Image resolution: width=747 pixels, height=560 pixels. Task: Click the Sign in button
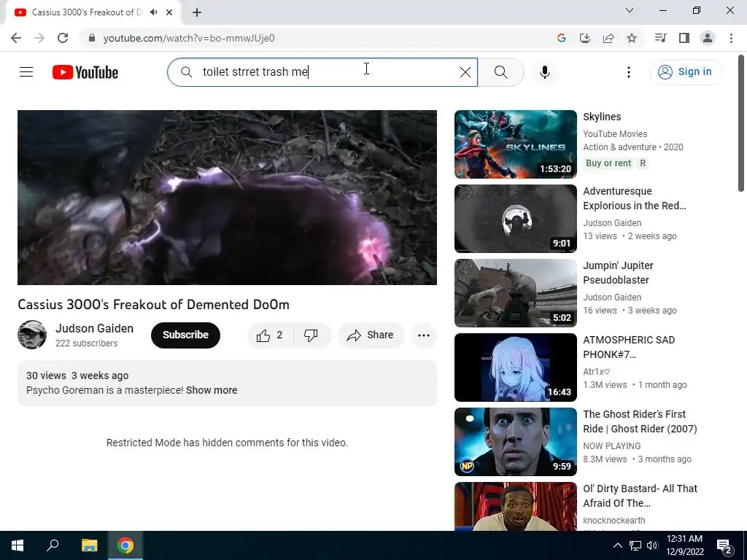point(686,72)
